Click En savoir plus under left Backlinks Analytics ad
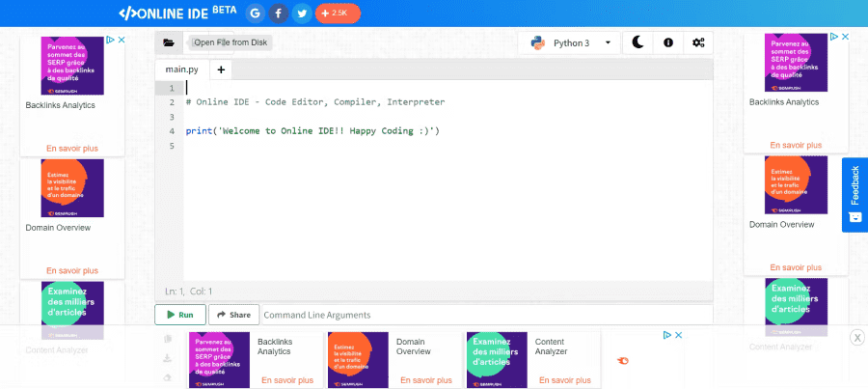Screen dimensions: 868x389 pos(72,149)
